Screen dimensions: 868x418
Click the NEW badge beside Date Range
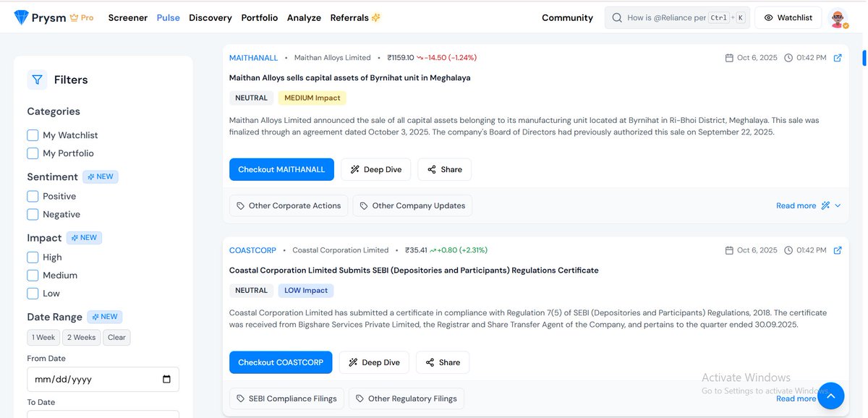click(105, 316)
